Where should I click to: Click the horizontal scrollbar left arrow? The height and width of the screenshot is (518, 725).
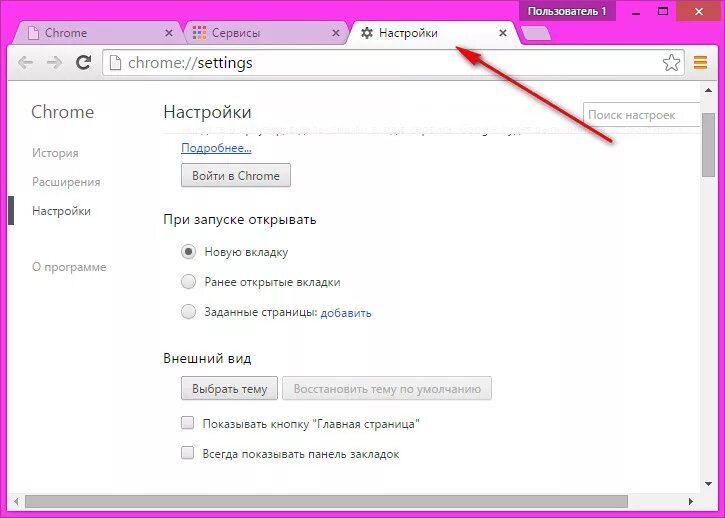point(16,501)
